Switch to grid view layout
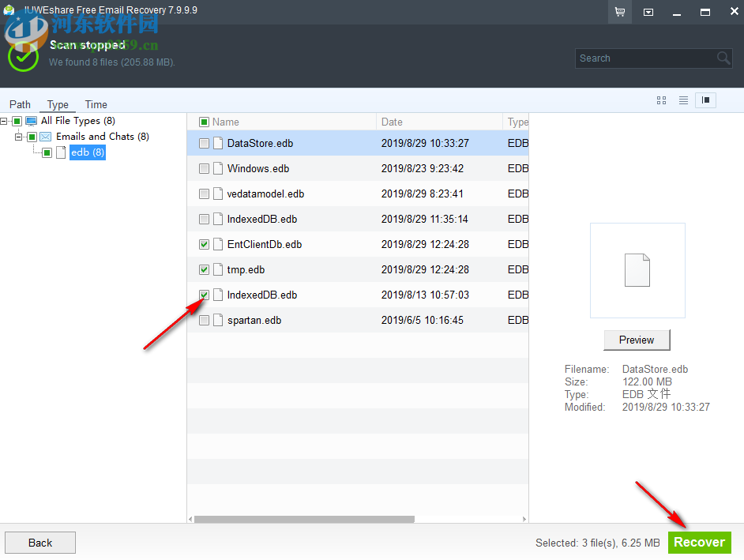Viewport: 744px width, 560px height. (661, 100)
